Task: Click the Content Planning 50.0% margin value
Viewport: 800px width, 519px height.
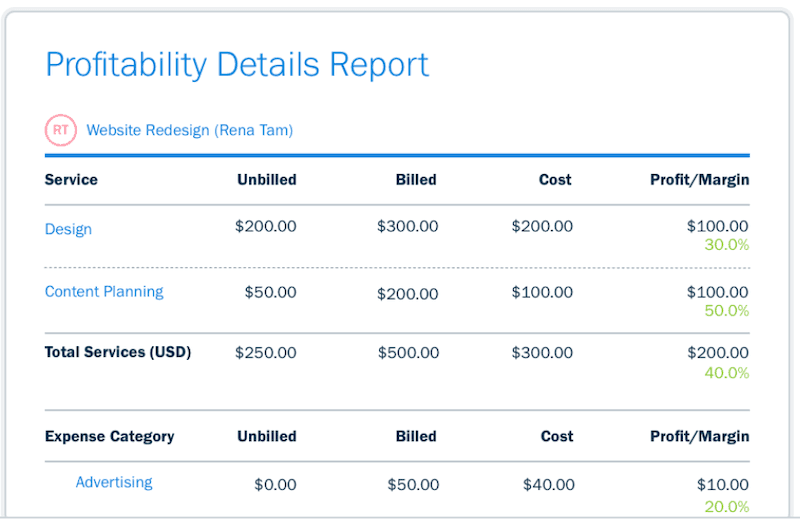Action: 726,311
